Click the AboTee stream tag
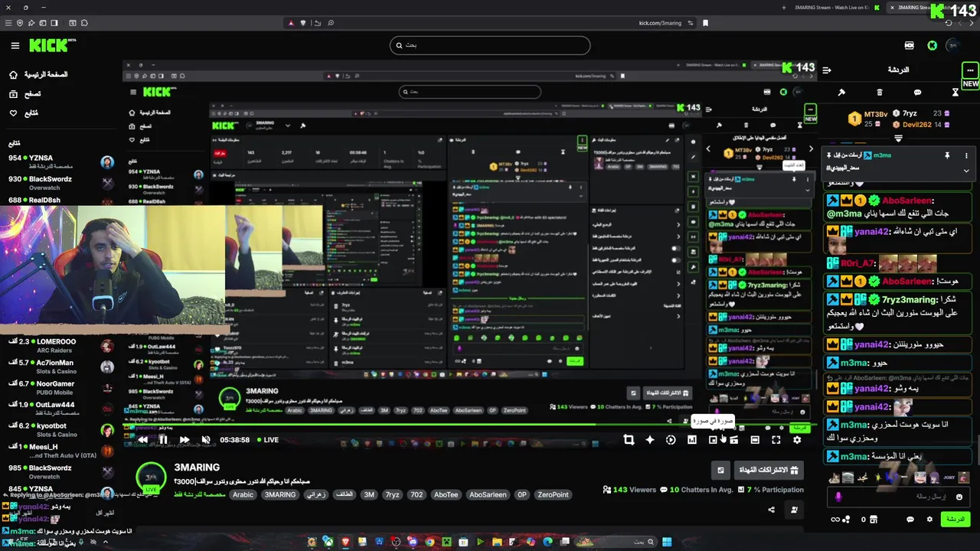 tap(446, 495)
